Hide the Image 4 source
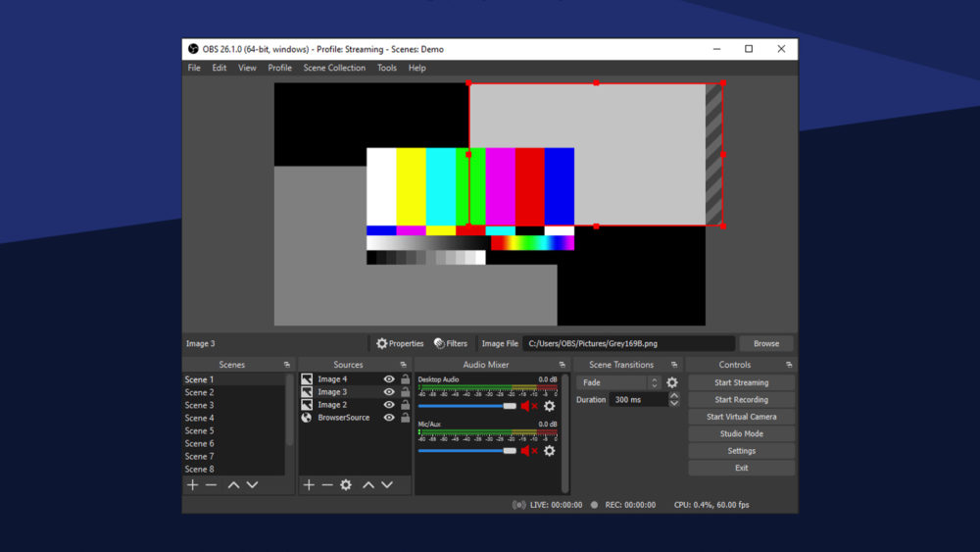980x552 pixels. (x=389, y=379)
